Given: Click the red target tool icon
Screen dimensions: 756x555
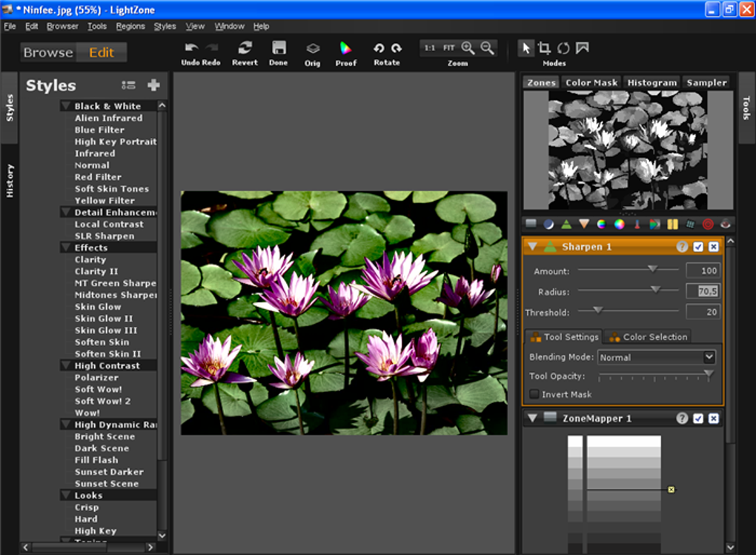Looking at the screenshot, I should pos(708,224).
